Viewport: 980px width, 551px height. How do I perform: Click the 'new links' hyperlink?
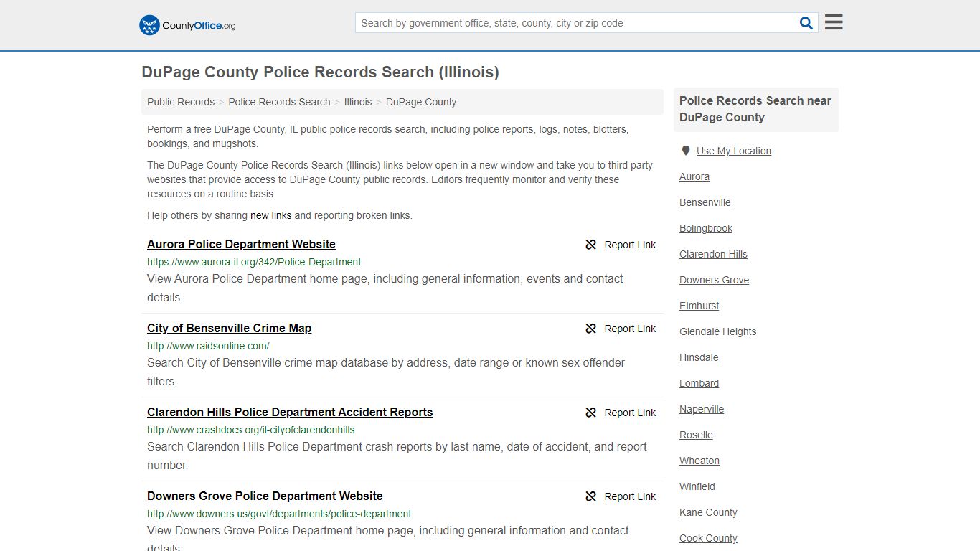click(270, 215)
